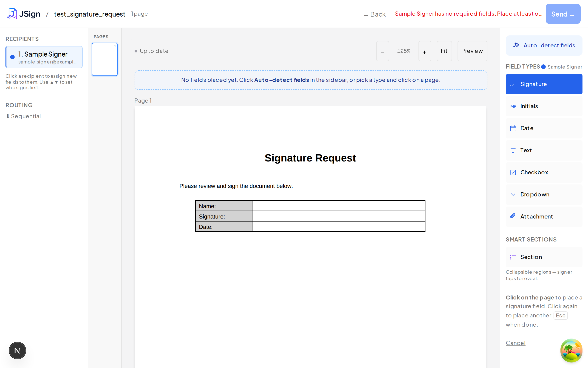
Task: Click the JSign brand name text
Action: [x=30, y=14]
